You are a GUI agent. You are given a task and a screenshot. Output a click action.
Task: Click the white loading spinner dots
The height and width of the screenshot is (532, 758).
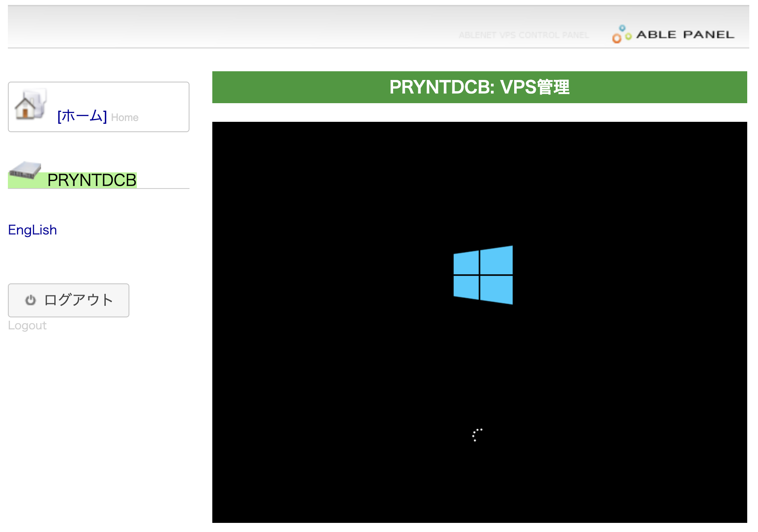click(x=477, y=435)
